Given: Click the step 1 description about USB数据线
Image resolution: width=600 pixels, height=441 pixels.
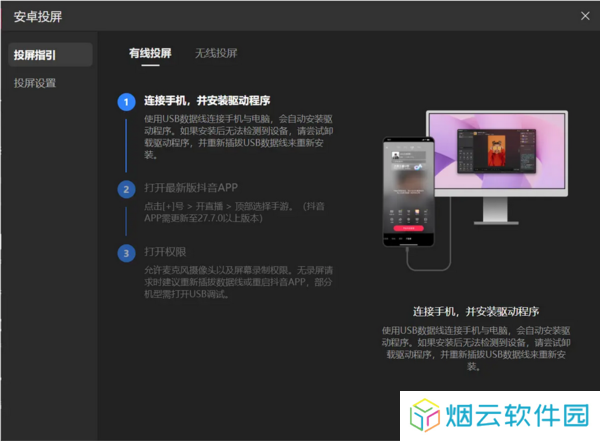Looking at the screenshot, I should pos(238,137).
